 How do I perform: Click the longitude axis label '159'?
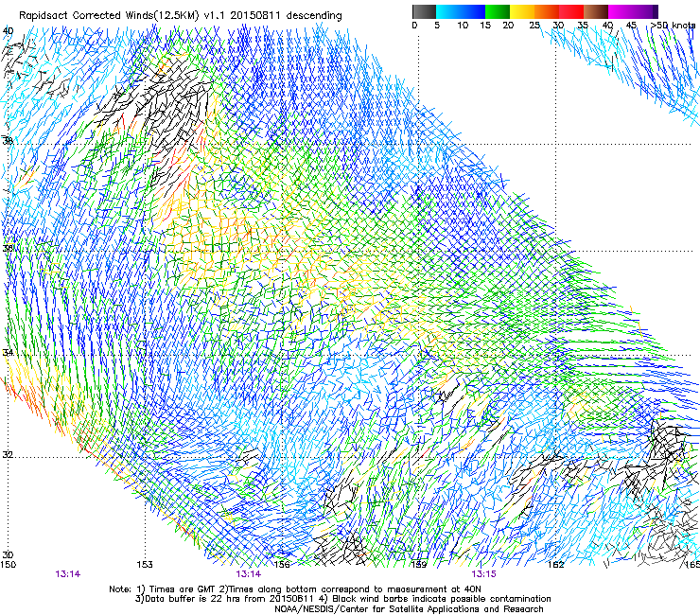[419, 565]
